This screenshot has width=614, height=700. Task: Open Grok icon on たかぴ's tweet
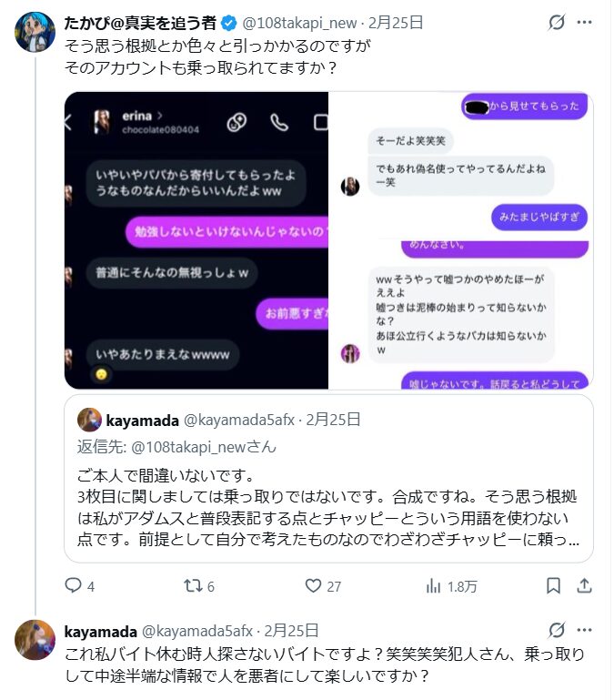(x=557, y=23)
